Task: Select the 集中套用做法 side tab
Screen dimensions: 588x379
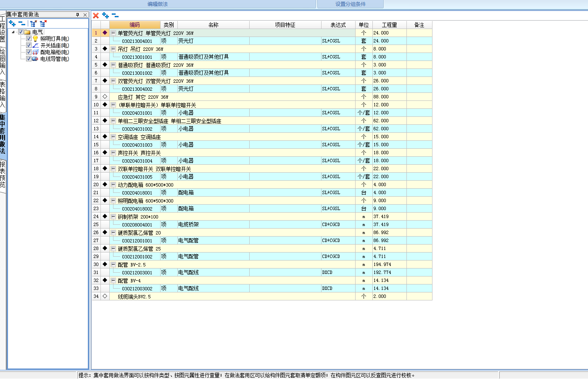Action: pyautogui.click(x=3, y=134)
